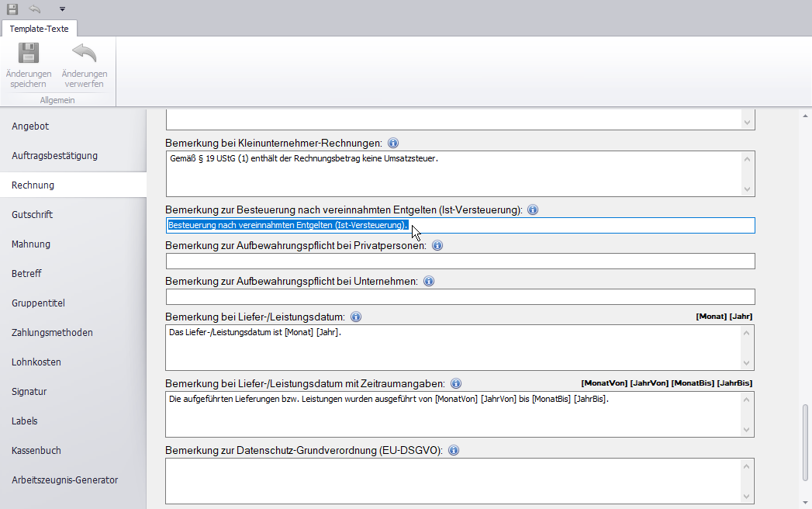Select the Template-Texte ribbon tab
This screenshot has width=812, height=509.
click(x=39, y=29)
